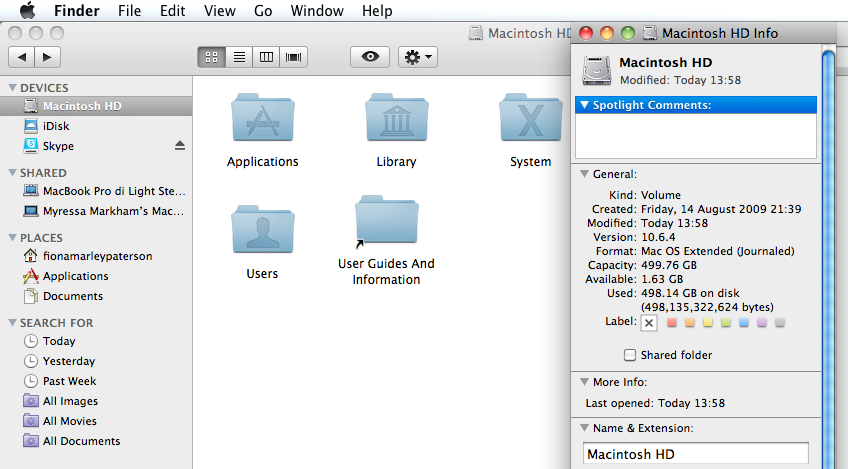The width and height of the screenshot is (848, 469).
Task: Open Past Week search in sidebar
Action: [69, 381]
